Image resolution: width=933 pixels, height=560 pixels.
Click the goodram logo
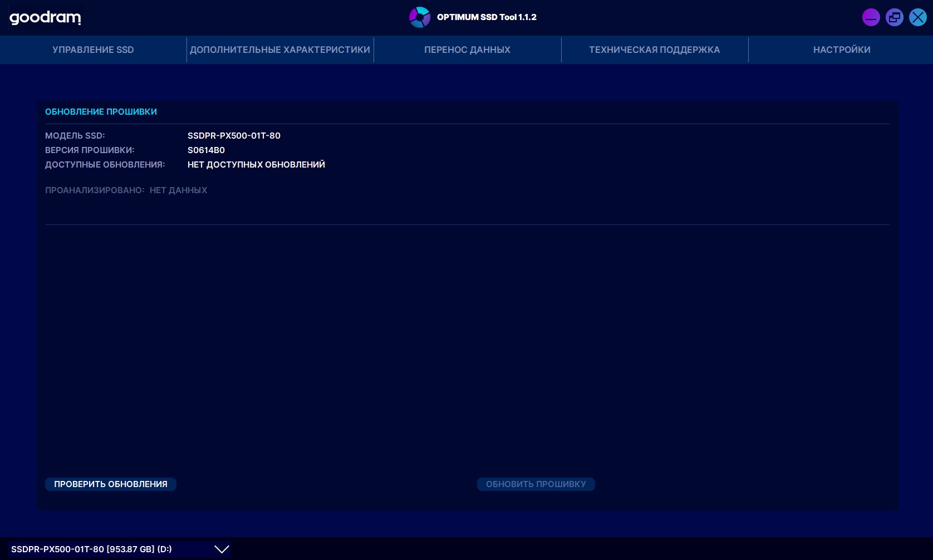[x=45, y=18]
